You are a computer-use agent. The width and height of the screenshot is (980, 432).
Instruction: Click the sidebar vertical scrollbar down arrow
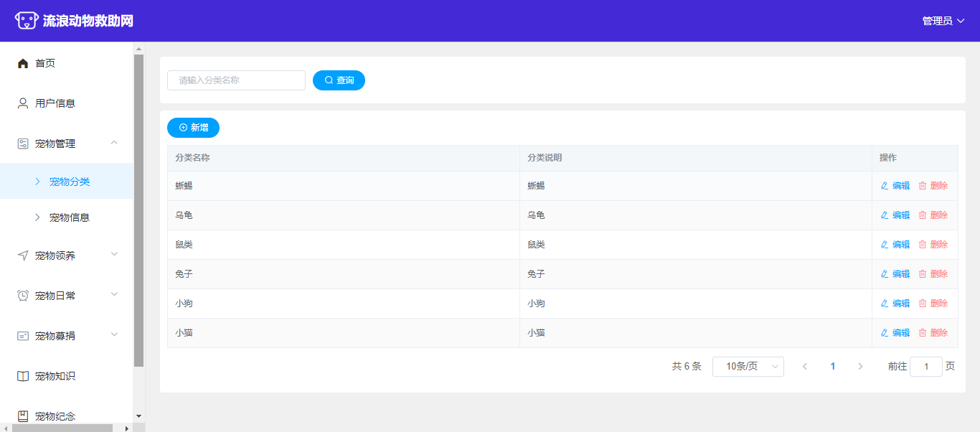click(138, 416)
